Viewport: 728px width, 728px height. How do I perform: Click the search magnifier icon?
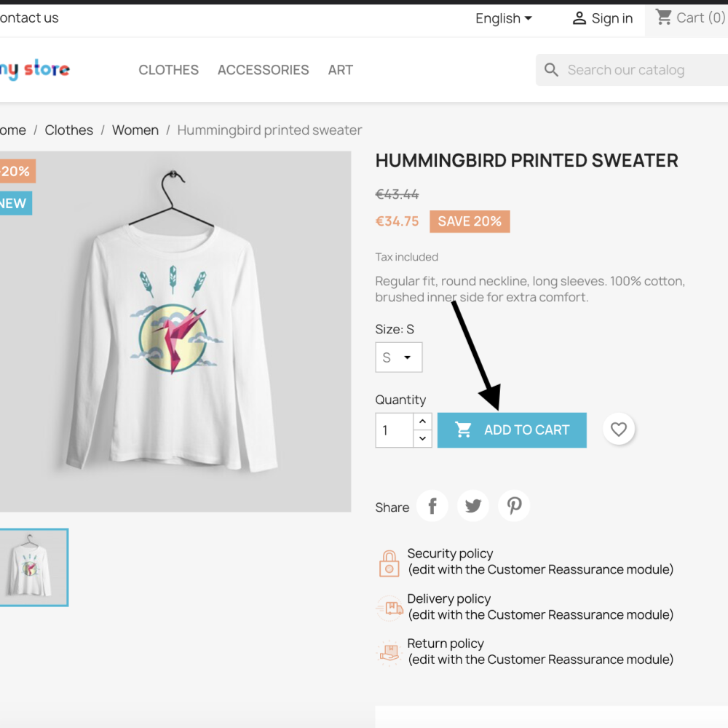551,69
